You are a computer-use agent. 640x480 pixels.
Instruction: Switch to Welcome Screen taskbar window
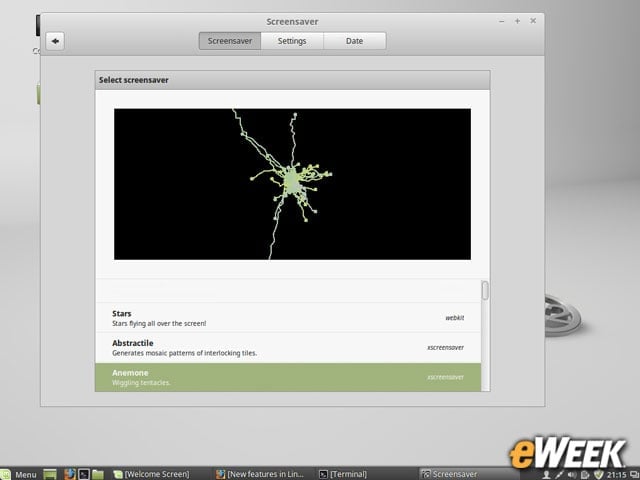click(x=152, y=474)
